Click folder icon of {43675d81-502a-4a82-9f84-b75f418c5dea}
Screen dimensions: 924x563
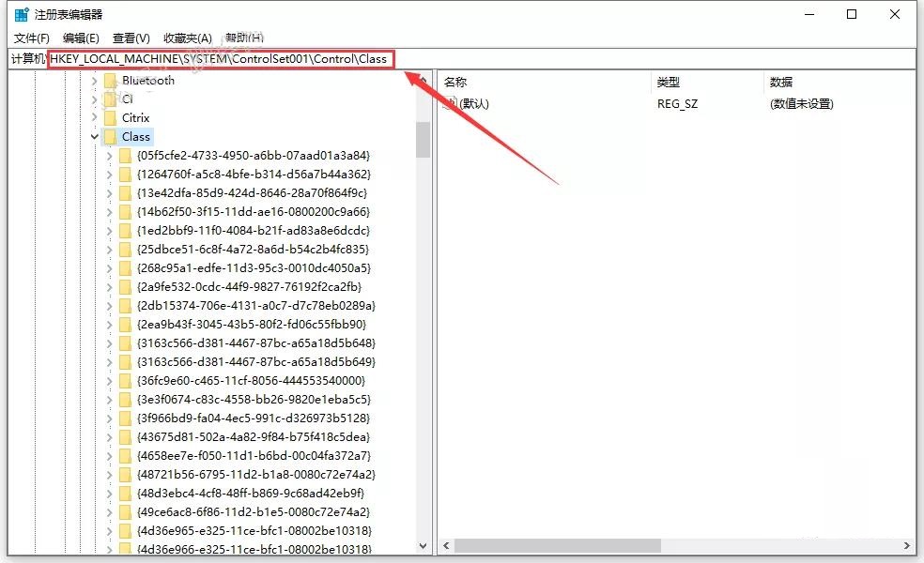click(125, 437)
